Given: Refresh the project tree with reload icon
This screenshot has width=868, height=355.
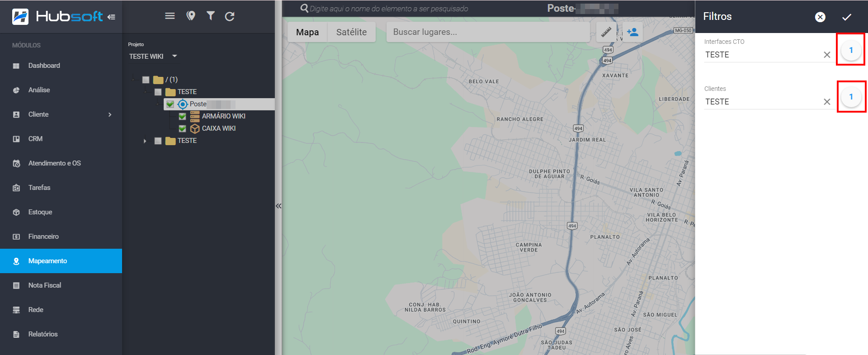Looking at the screenshot, I should (230, 16).
